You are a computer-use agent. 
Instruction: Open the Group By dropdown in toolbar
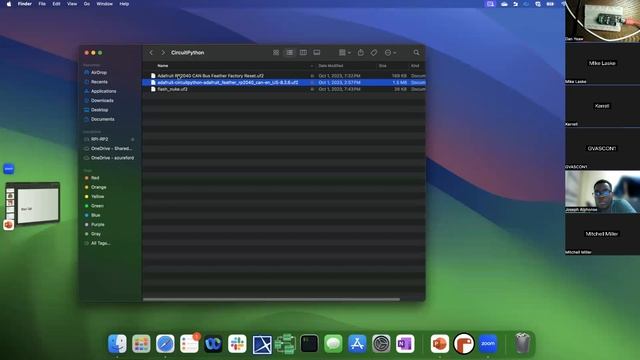344,53
